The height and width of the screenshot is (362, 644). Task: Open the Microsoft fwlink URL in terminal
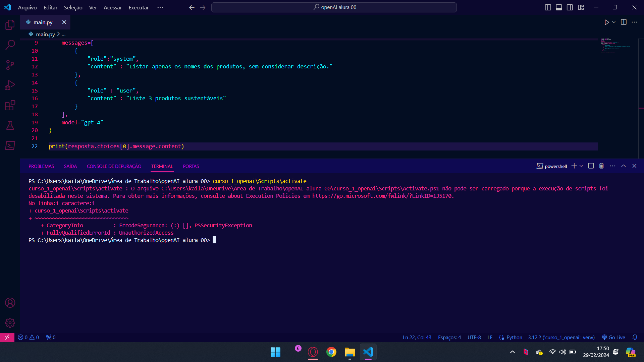[x=382, y=196]
